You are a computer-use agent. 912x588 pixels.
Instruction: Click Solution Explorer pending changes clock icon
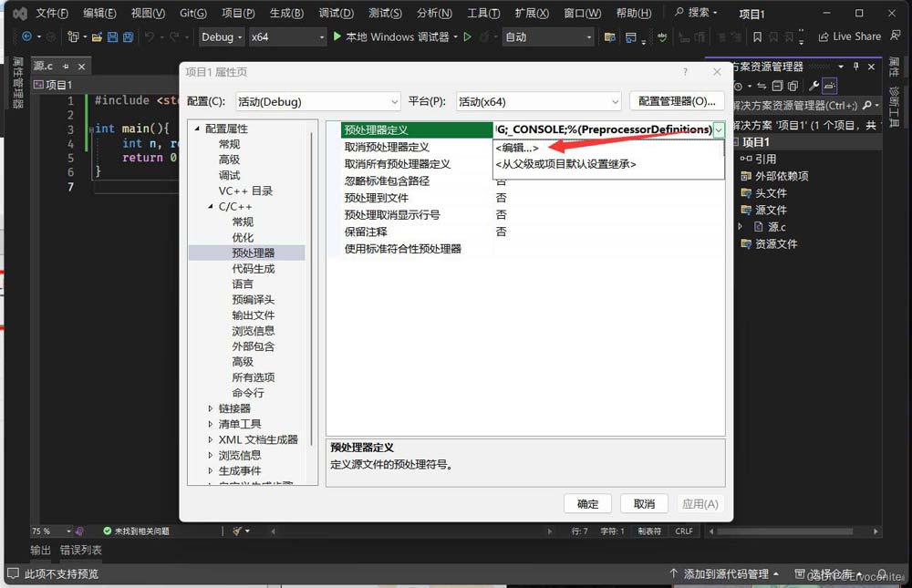tap(739, 86)
